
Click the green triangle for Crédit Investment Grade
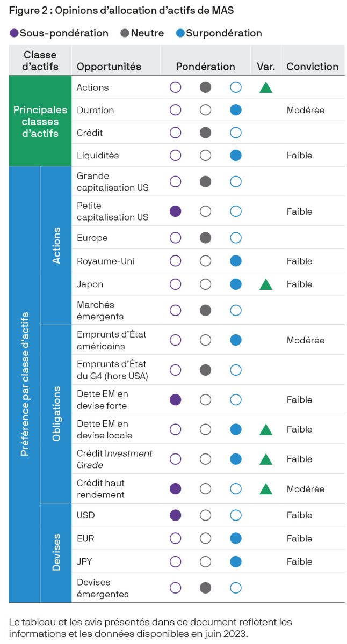pyautogui.click(x=265, y=459)
